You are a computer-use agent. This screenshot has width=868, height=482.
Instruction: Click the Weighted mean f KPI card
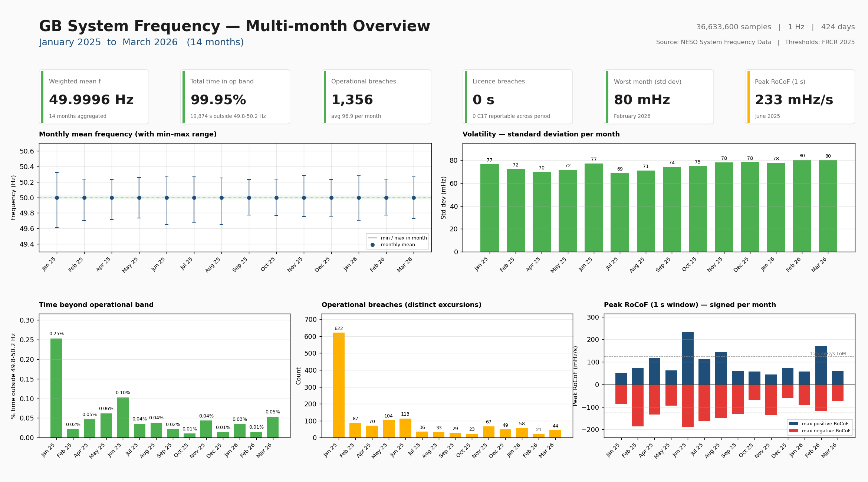click(94, 96)
